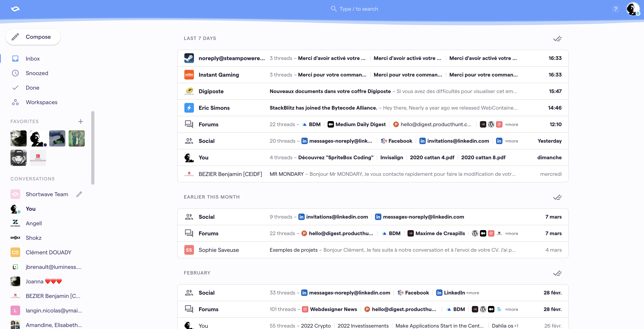Click the search input field
This screenshot has height=329, width=644.
coord(359,9)
